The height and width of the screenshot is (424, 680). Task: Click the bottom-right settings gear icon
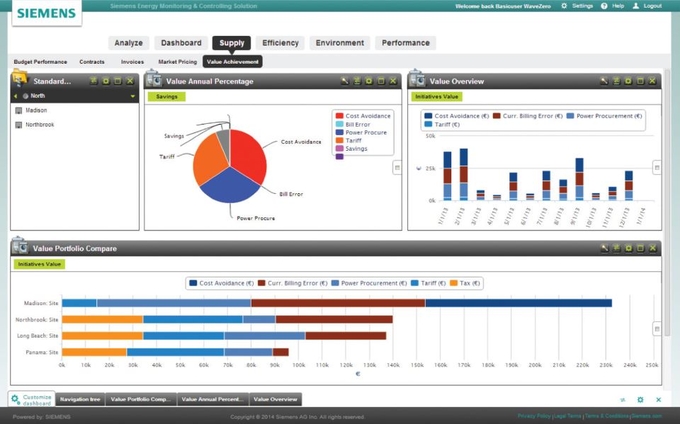tap(641, 400)
